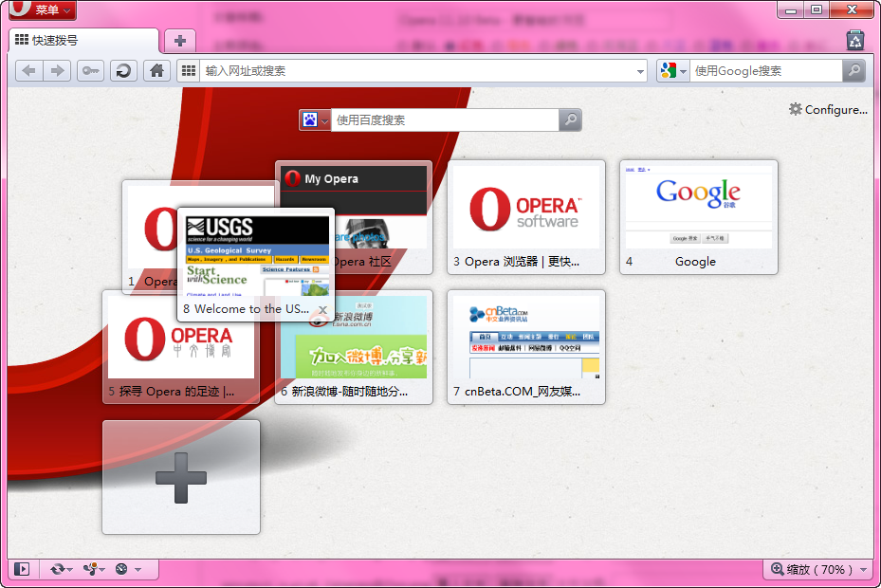The width and height of the screenshot is (881, 588).
Task: Open speed dial 3 Opera 浏览器
Action: [526, 217]
